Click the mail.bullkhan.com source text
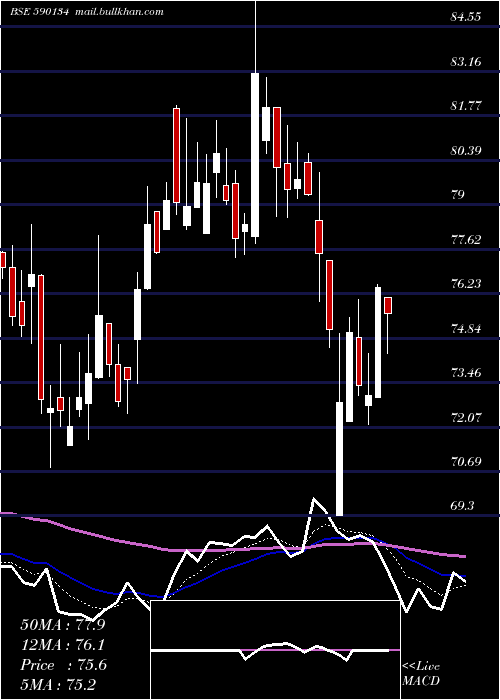Screen dimensions: 500x700 pyautogui.click(x=119, y=12)
